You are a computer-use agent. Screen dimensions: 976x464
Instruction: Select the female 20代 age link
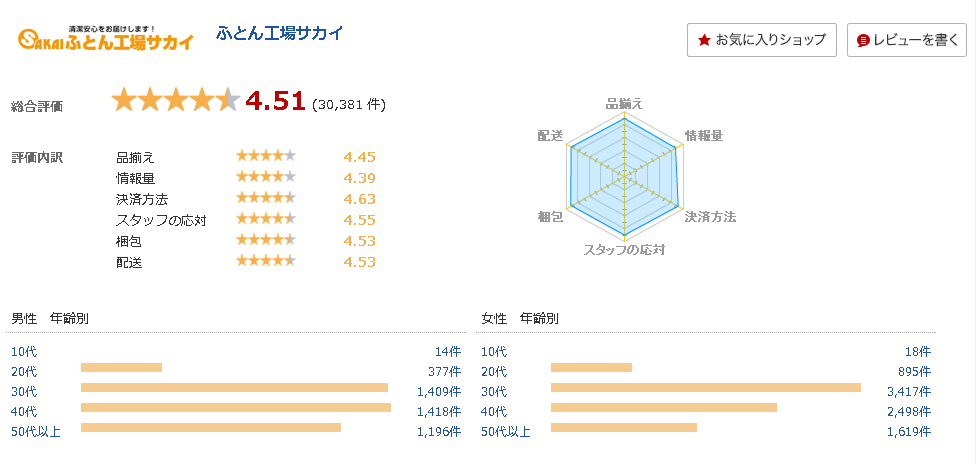coord(494,372)
